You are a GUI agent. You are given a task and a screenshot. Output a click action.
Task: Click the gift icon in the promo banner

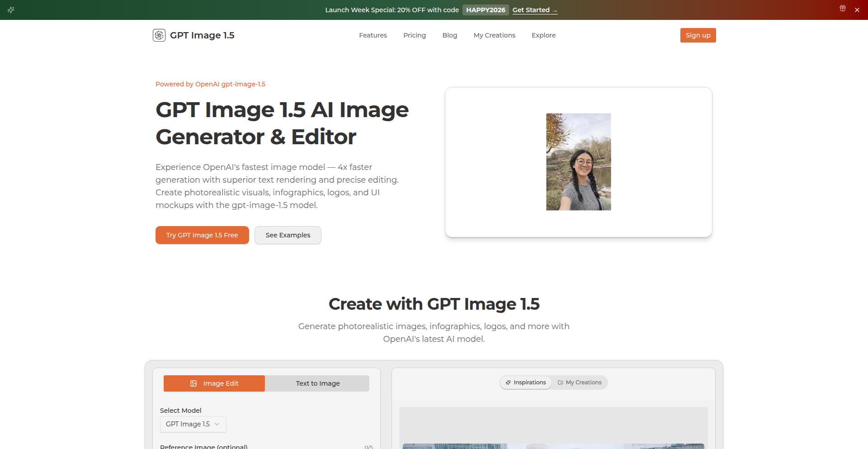click(x=843, y=9)
